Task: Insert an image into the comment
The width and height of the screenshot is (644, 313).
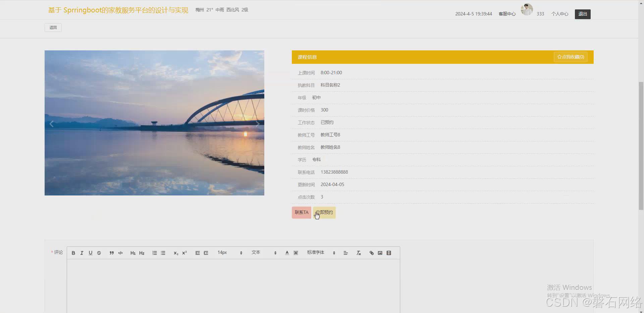Action: 380,253
